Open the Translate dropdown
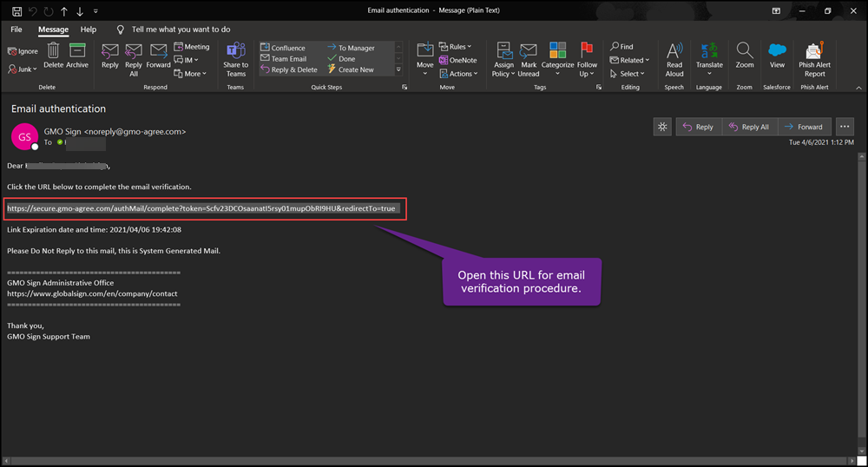 (x=709, y=60)
